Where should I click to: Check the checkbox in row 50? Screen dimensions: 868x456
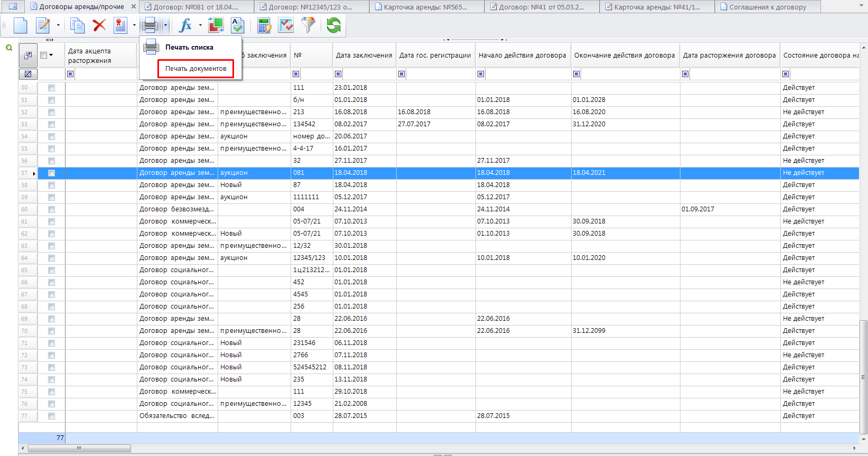[51, 88]
